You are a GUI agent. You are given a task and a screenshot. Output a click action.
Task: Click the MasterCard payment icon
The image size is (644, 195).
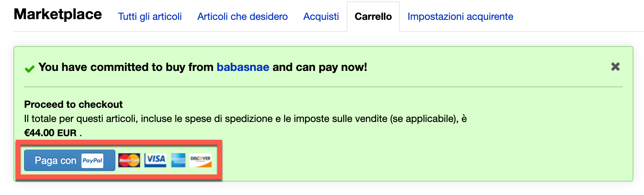tap(129, 160)
